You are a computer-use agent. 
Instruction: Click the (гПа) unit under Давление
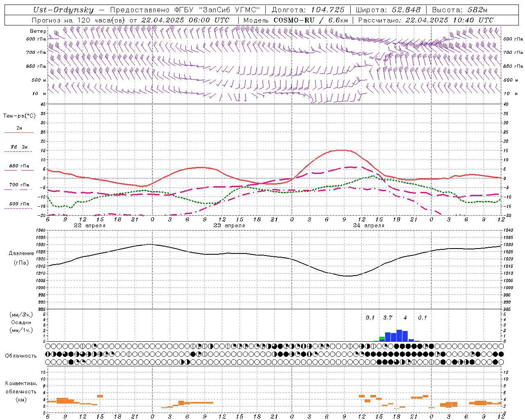(21, 263)
